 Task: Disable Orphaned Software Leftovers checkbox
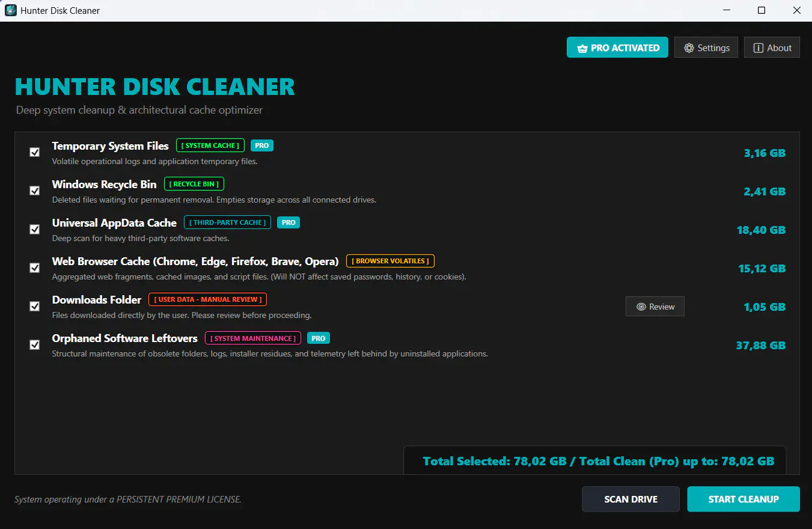click(x=35, y=344)
